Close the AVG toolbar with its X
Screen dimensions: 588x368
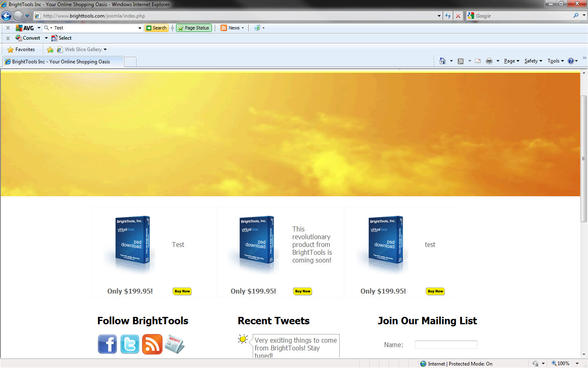[8, 28]
